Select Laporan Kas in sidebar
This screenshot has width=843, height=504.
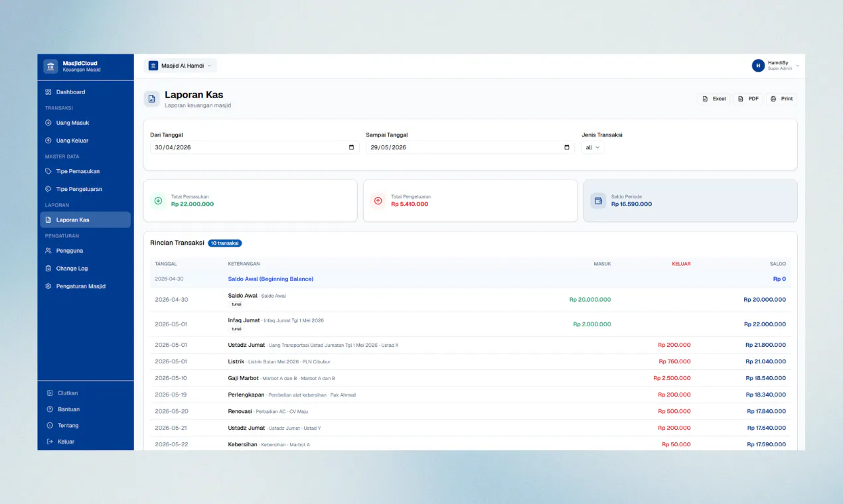(x=85, y=220)
